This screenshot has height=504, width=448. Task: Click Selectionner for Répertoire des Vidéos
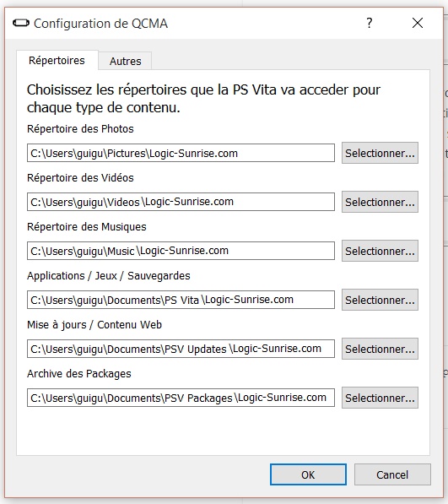380,202
